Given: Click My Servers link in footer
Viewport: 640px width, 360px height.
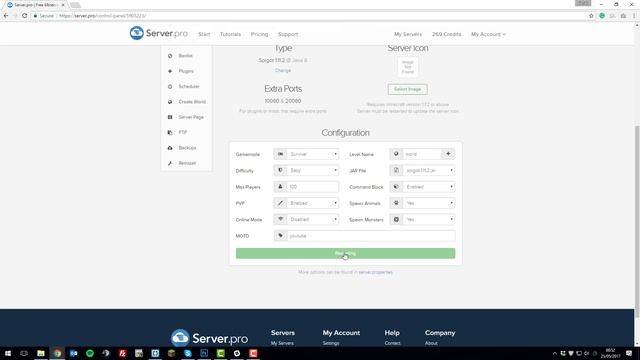Looking at the screenshot, I should pyautogui.click(x=282, y=343).
